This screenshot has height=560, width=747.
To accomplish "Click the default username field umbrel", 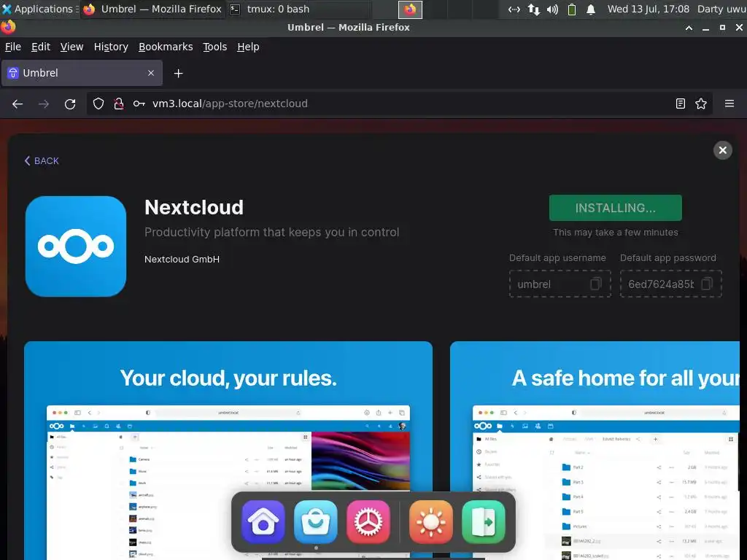I will click(560, 284).
